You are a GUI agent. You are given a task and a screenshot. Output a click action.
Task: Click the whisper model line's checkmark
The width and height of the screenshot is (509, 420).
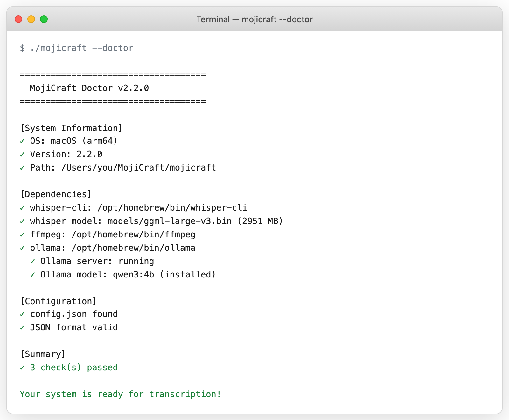tap(22, 221)
